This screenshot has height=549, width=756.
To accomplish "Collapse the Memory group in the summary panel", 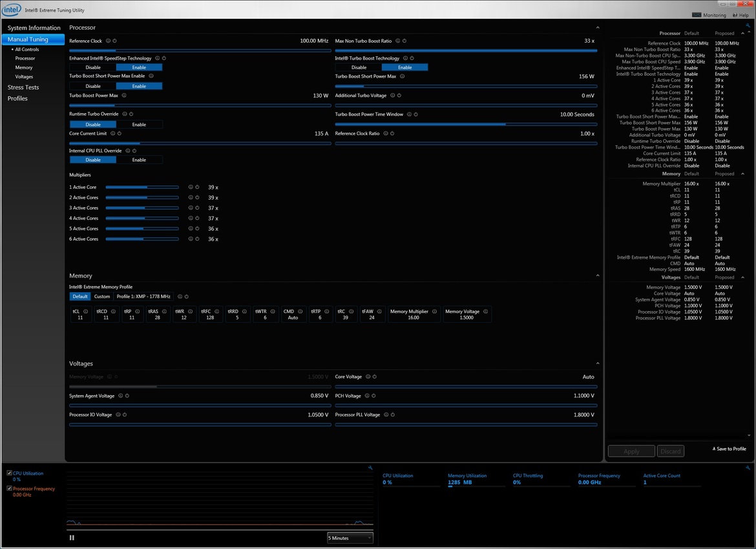I will coord(742,174).
